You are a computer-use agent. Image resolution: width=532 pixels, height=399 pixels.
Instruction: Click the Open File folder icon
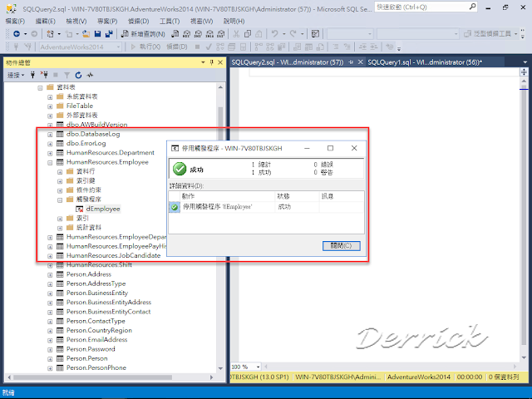[x=86, y=33]
